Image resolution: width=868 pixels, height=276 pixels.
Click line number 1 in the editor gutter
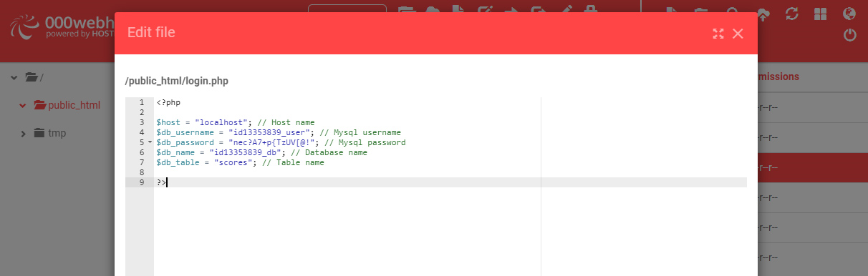point(142,102)
